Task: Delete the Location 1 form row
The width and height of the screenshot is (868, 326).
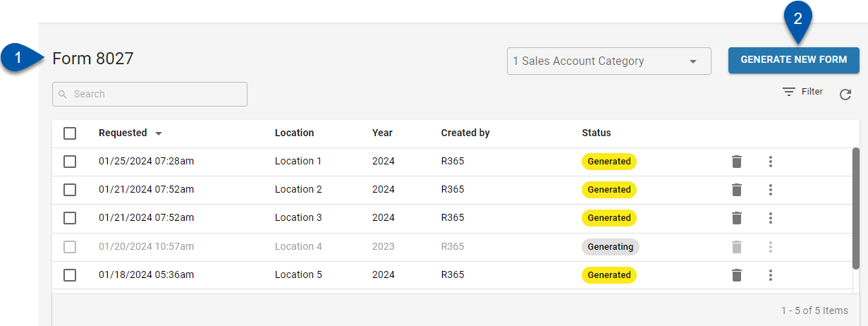Action: [737, 162]
